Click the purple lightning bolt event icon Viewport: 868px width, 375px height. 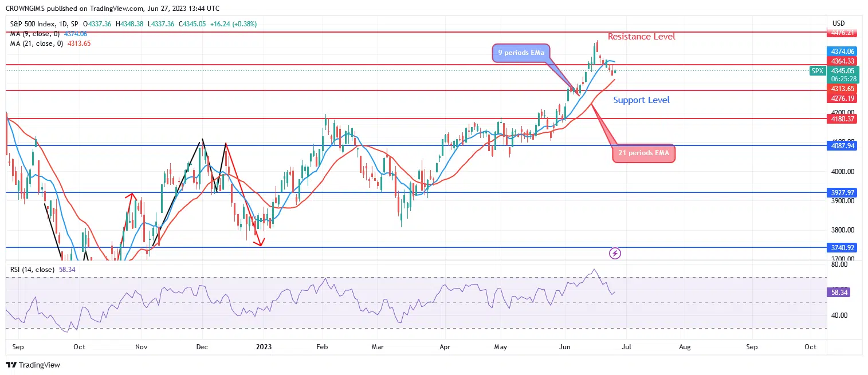[615, 252]
